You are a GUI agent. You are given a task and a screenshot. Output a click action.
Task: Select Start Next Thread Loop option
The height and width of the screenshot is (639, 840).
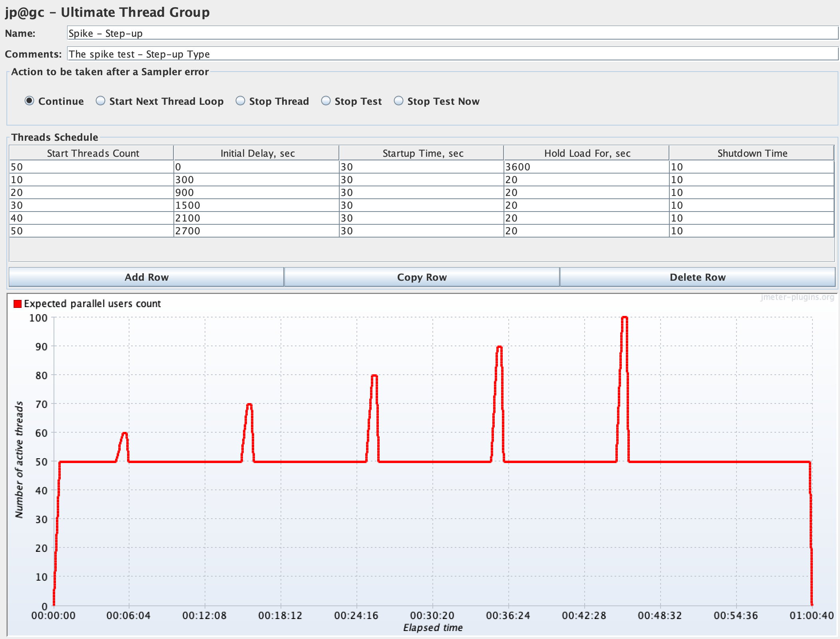[x=100, y=101]
